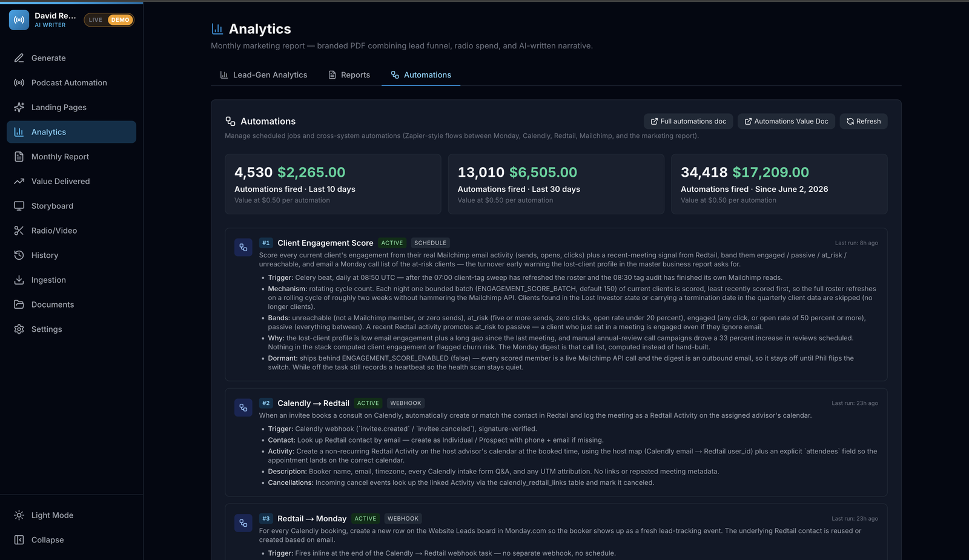
Task: Select the Last 30 days automations card
Action: (x=556, y=184)
